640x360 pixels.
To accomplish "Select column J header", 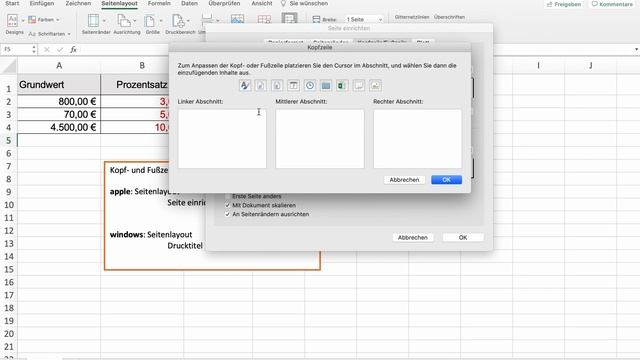I will (591, 65).
